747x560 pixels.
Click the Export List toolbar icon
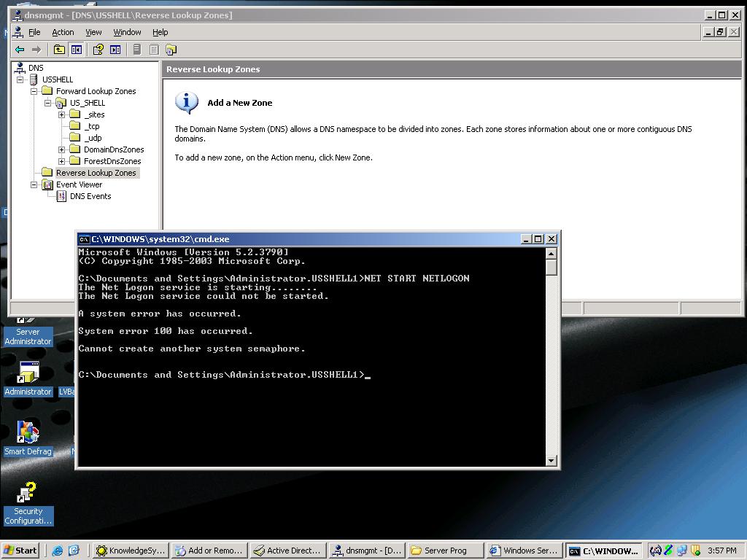coord(154,49)
